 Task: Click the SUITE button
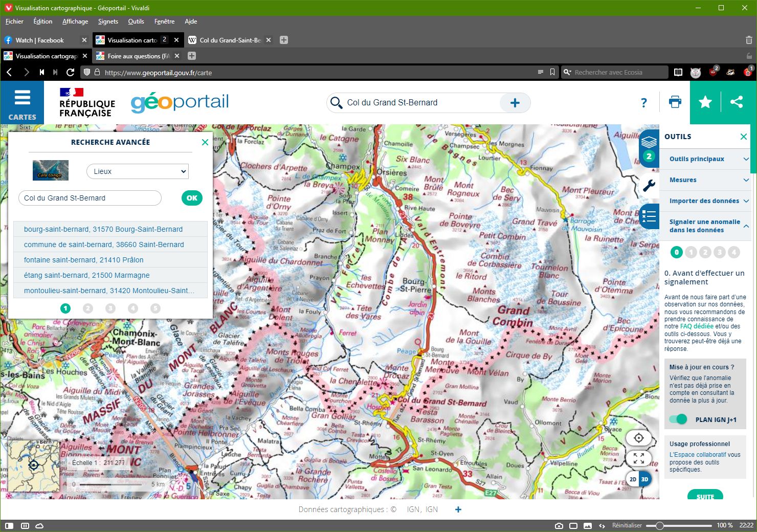click(705, 495)
